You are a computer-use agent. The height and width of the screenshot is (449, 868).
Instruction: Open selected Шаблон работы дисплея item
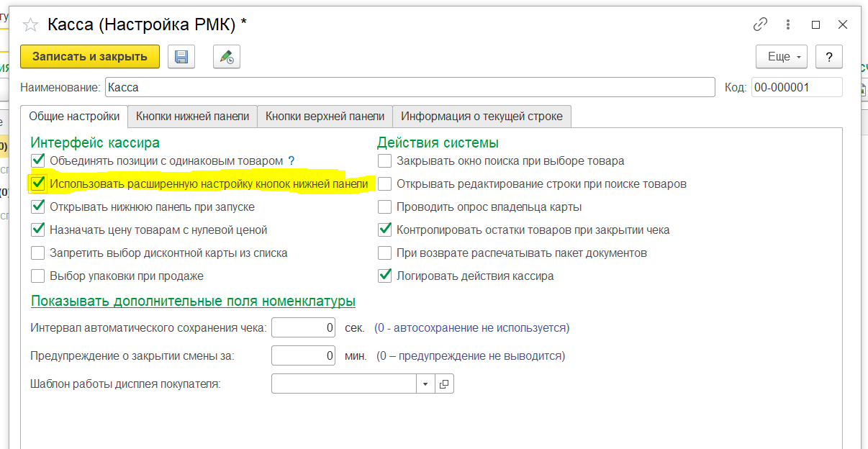pos(445,384)
